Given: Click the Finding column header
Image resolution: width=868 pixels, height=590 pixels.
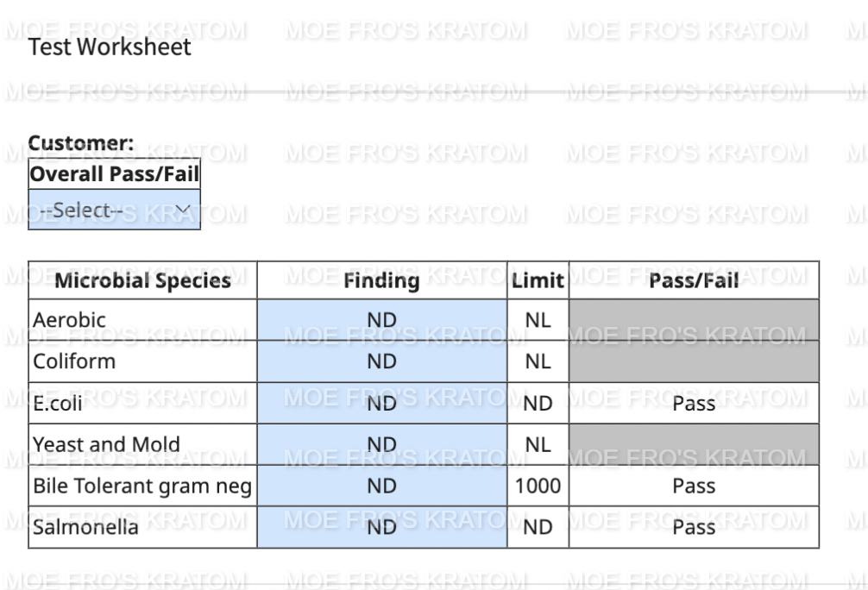Looking at the screenshot, I should click(381, 280).
